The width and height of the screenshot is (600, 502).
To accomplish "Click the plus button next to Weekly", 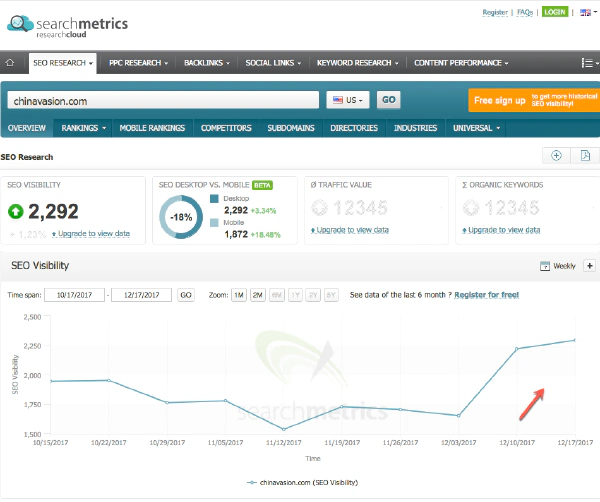I will pos(590,266).
